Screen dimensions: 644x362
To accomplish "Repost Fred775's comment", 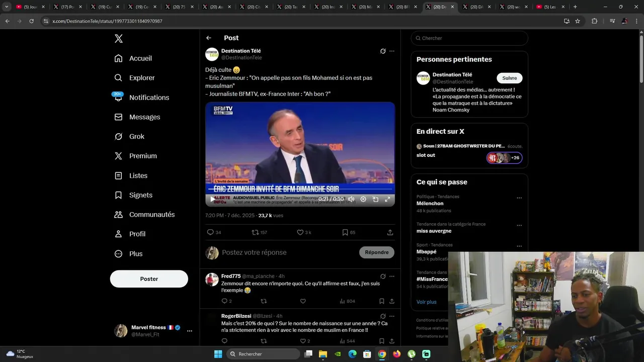I will click(264, 301).
